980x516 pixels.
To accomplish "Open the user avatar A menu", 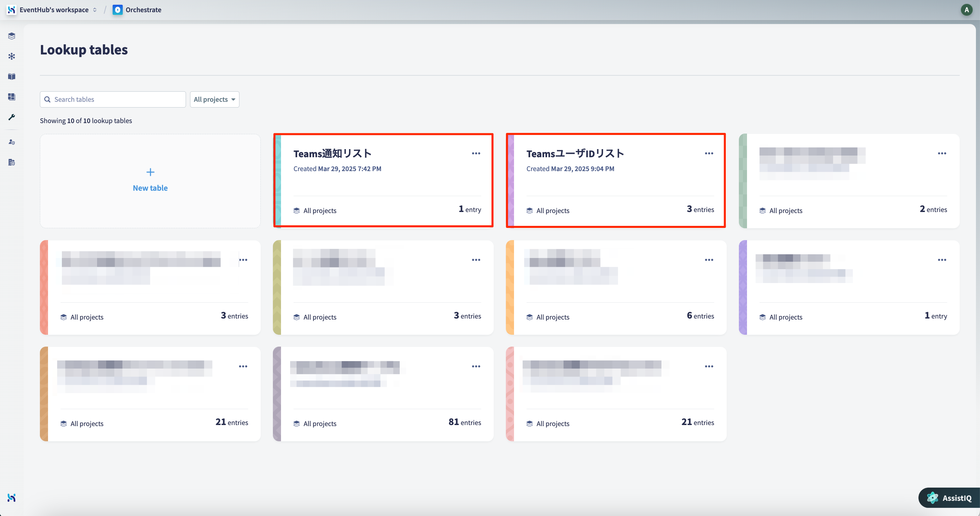I will click(966, 9).
